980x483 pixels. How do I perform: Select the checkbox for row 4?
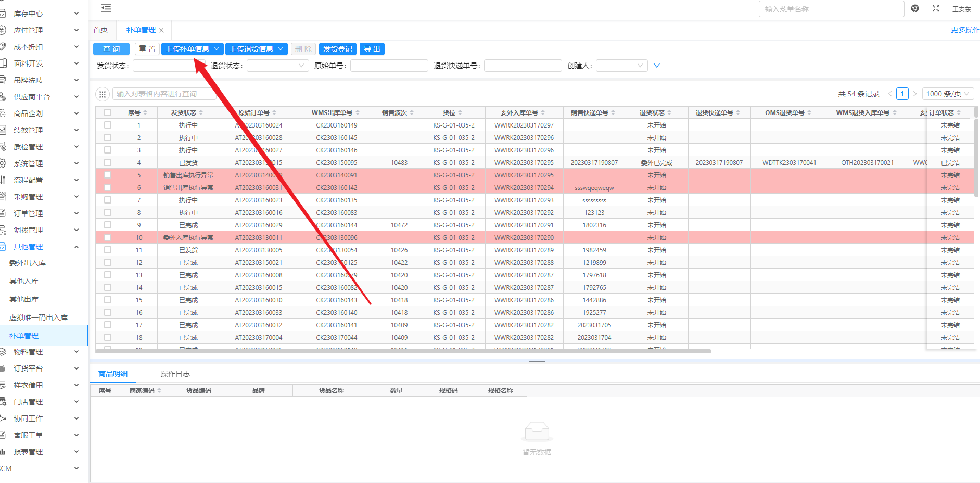point(108,162)
